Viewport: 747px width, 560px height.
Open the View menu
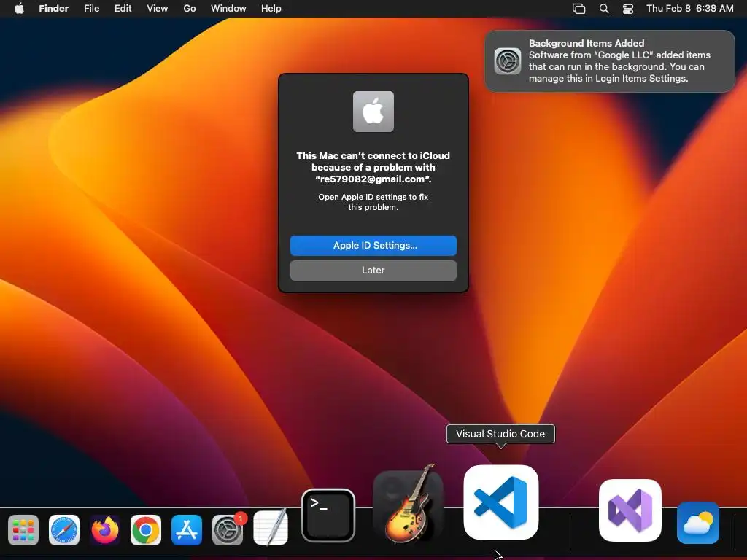(158, 9)
